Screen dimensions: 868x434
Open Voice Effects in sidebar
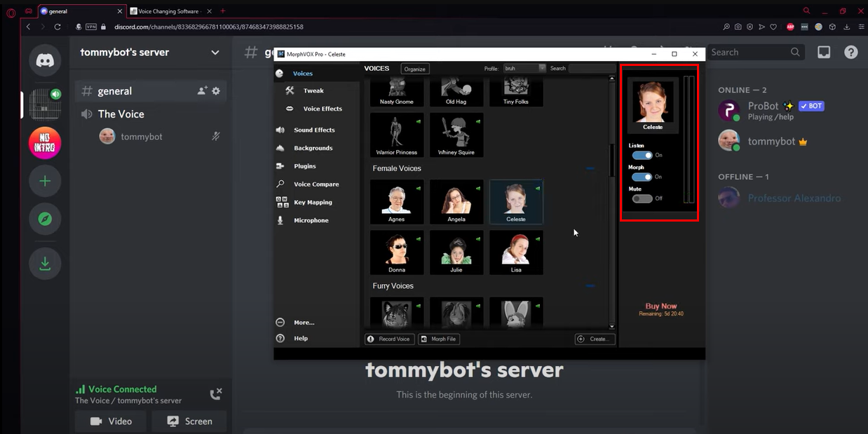point(323,109)
